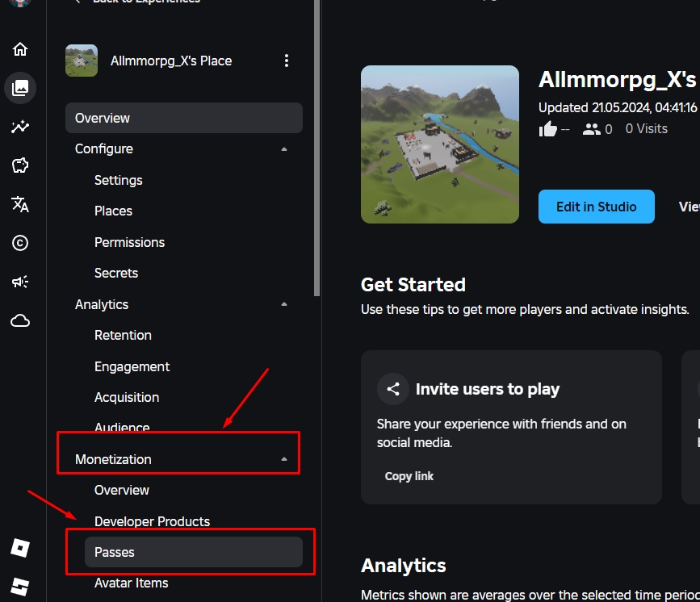
Task: Click the Roblox logo icon
Action: [20, 548]
